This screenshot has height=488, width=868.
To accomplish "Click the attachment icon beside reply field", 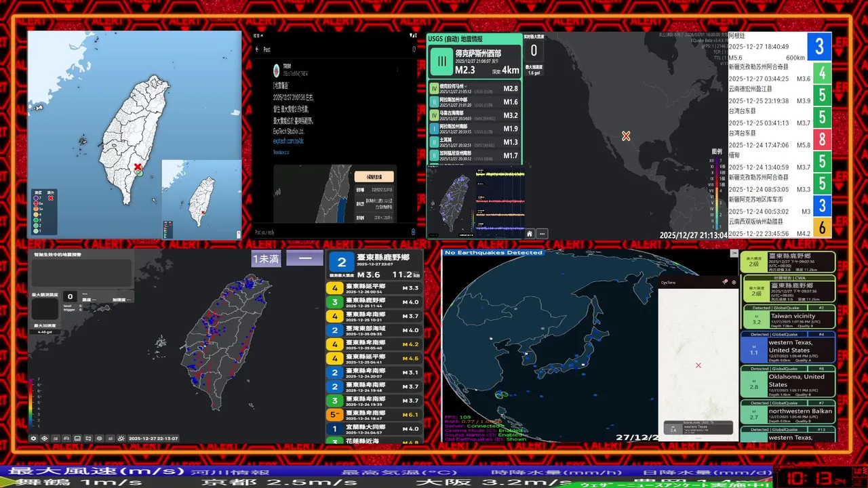I will [414, 232].
